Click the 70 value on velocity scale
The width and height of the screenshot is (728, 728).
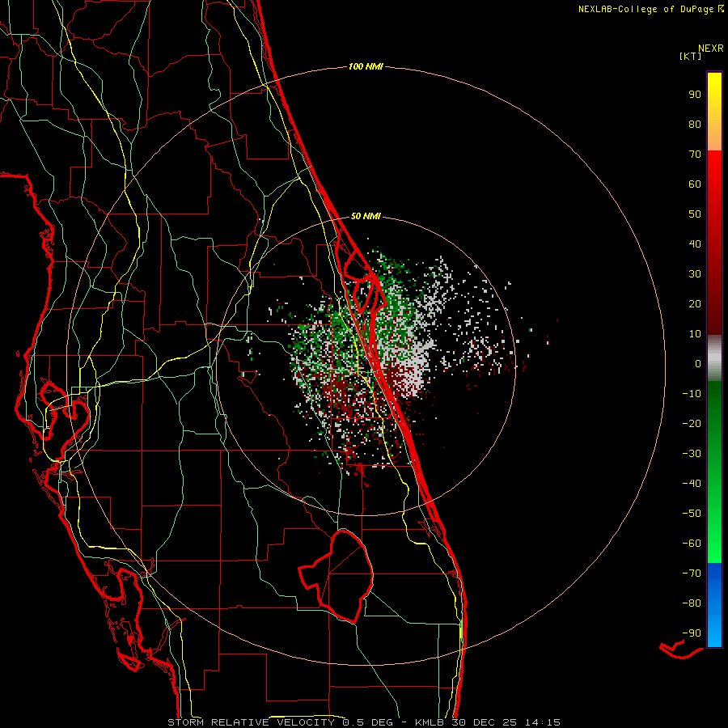pos(695,154)
